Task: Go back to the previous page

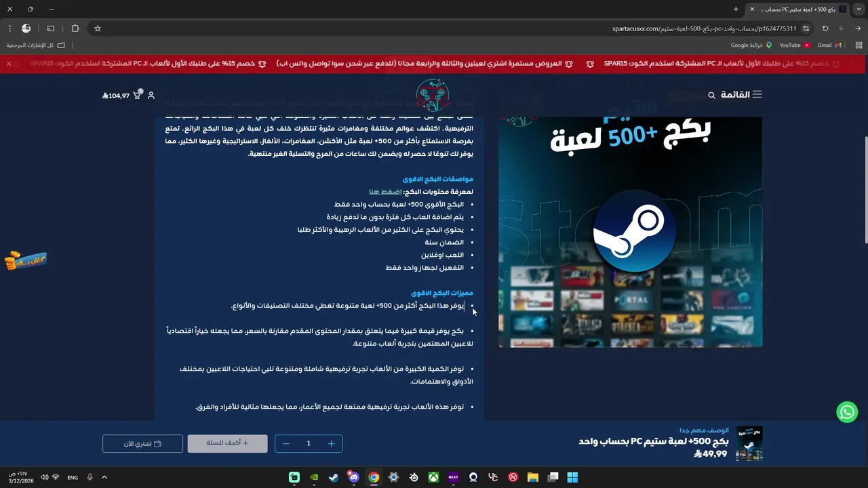Action: (858, 28)
